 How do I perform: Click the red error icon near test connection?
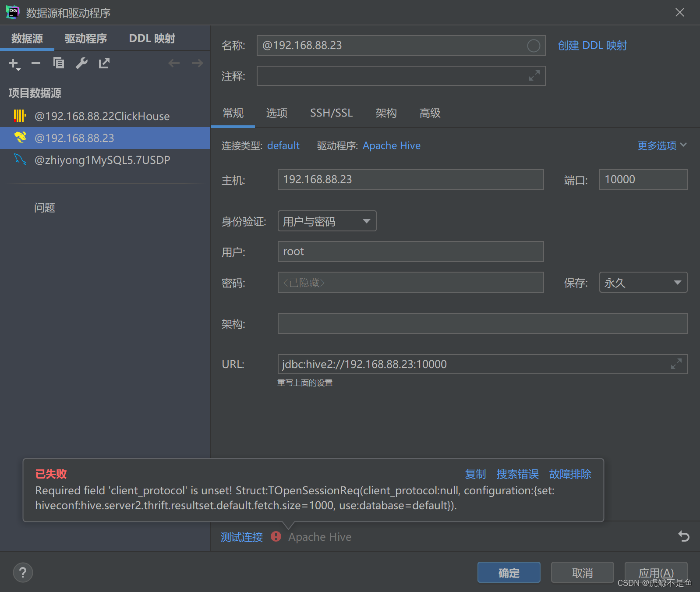[x=276, y=536]
